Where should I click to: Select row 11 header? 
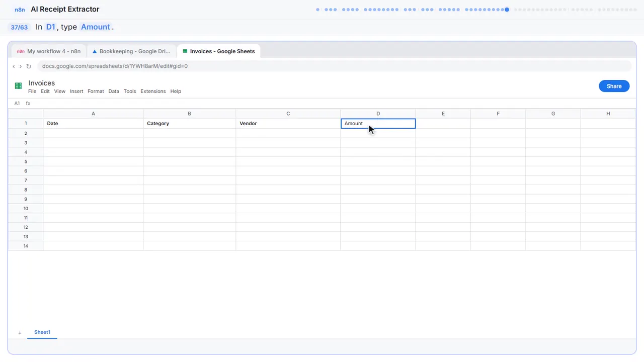(26, 218)
